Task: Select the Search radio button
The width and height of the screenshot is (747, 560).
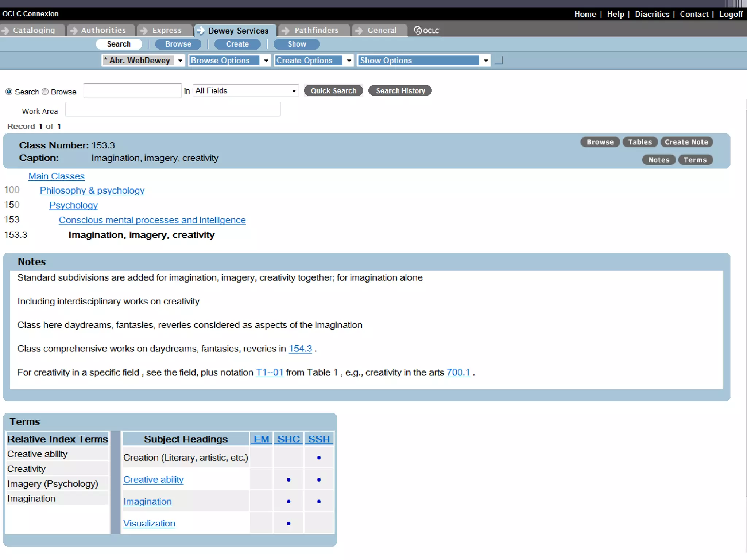Action: (x=9, y=92)
